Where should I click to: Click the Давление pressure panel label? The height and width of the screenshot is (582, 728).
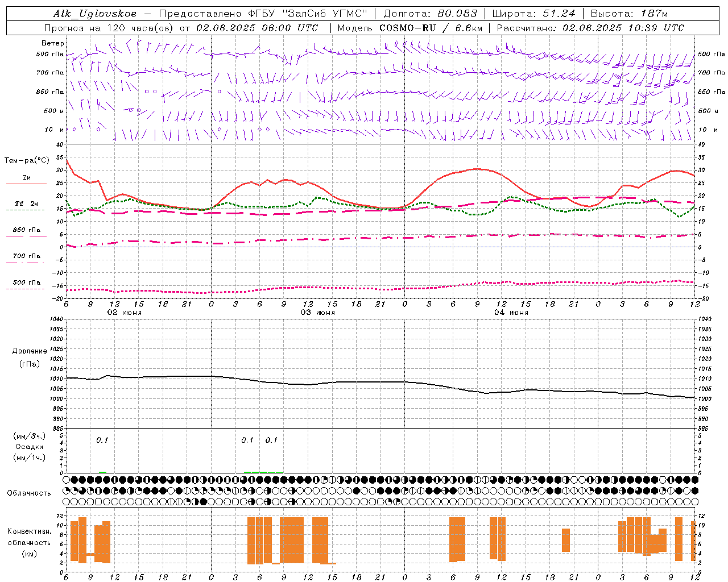30,351
